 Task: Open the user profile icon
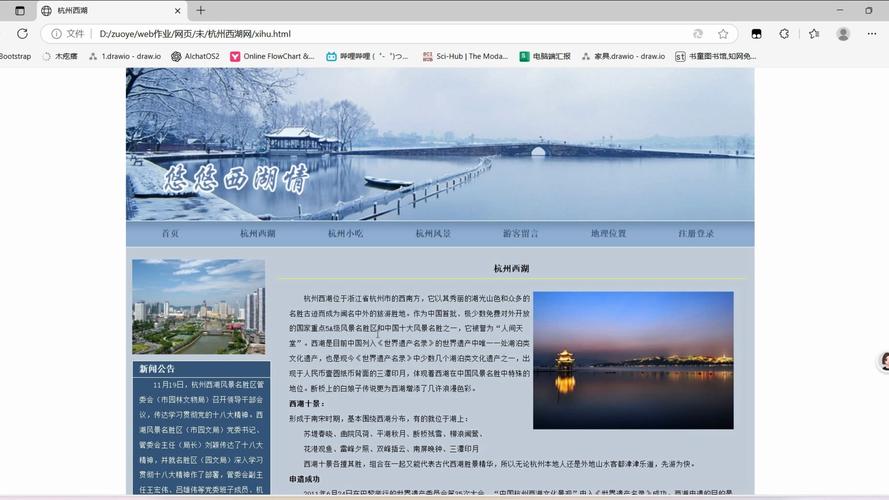[x=843, y=34]
